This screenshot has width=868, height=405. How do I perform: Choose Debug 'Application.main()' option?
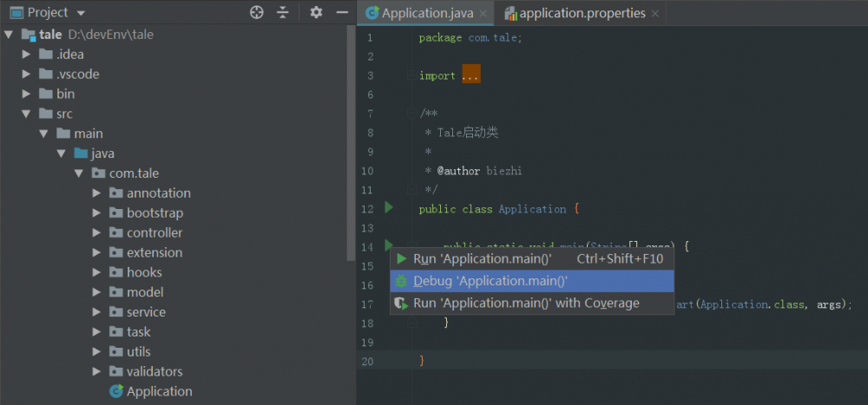pyautogui.click(x=490, y=281)
